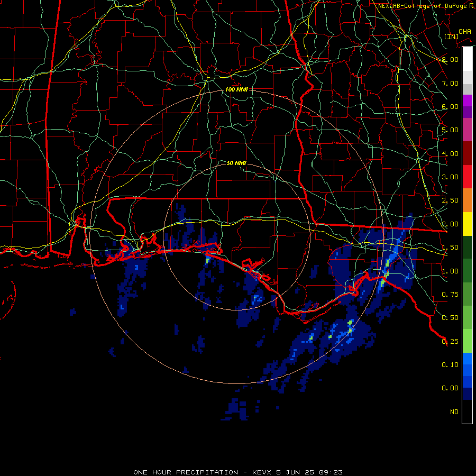Select the light blue swatch above 0.10
The width and height of the screenshot is (476, 476).
pyautogui.click(x=467, y=359)
